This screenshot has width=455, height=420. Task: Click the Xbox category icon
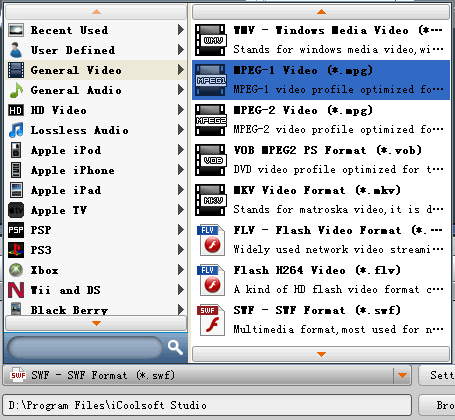pyautogui.click(x=16, y=270)
